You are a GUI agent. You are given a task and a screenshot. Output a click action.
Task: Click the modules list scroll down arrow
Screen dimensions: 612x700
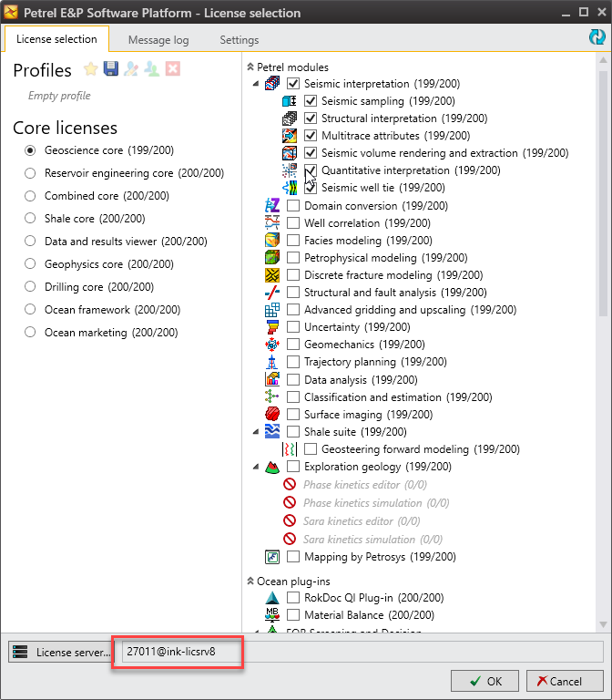point(603,624)
